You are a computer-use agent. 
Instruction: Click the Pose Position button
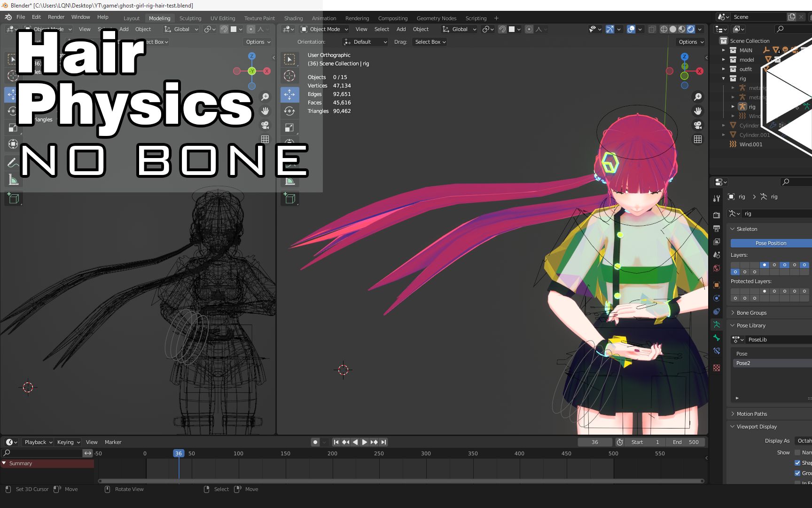pyautogui.click(x=771, y=243)
